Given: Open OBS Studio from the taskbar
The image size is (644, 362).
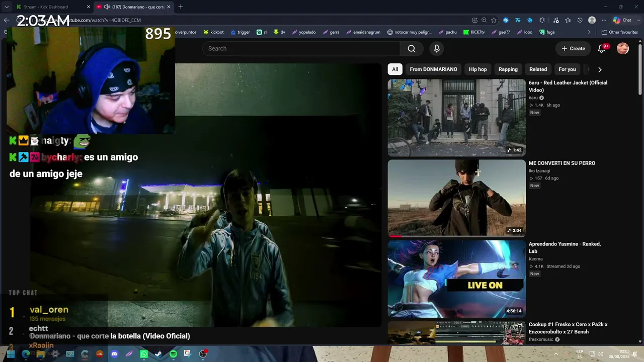Looking at the screenshot, I should tap(203, 354).
